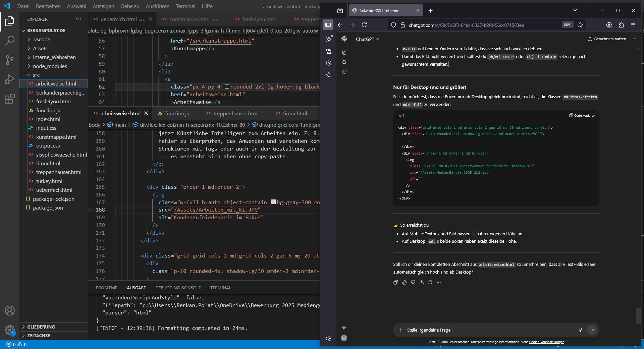Reload the ChatGPT browser page
Screen dimensions: 644x349
click(364, 25)
